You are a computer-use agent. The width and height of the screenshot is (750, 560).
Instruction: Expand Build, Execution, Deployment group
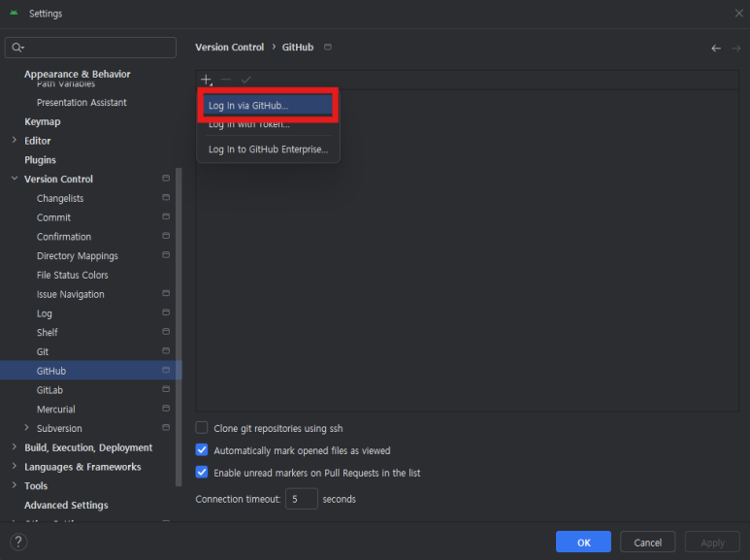click(x=15, y=446)
